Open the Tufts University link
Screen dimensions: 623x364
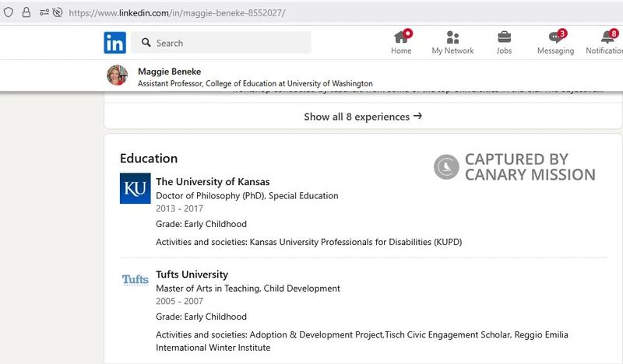coord(192,275)
